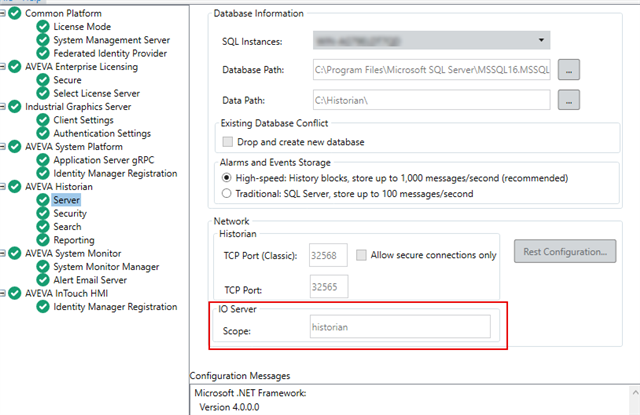
Task: Collapse the AVEVA System Platform node
Action: pyautogui.click(x=2, y=146)
